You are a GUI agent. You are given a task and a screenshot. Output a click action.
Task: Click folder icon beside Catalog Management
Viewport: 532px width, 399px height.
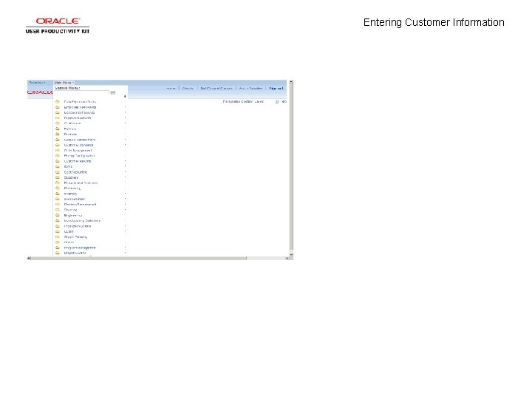click(x=58, y=140)
